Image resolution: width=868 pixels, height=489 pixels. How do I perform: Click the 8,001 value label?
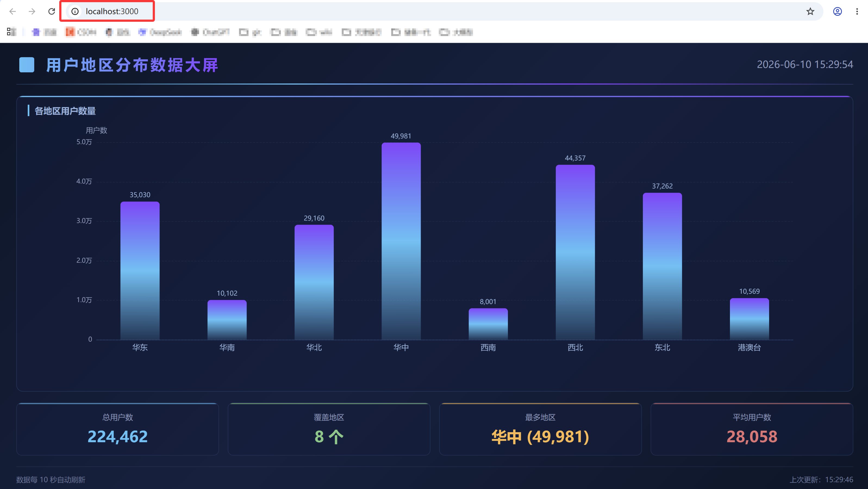tap(488, 302)
